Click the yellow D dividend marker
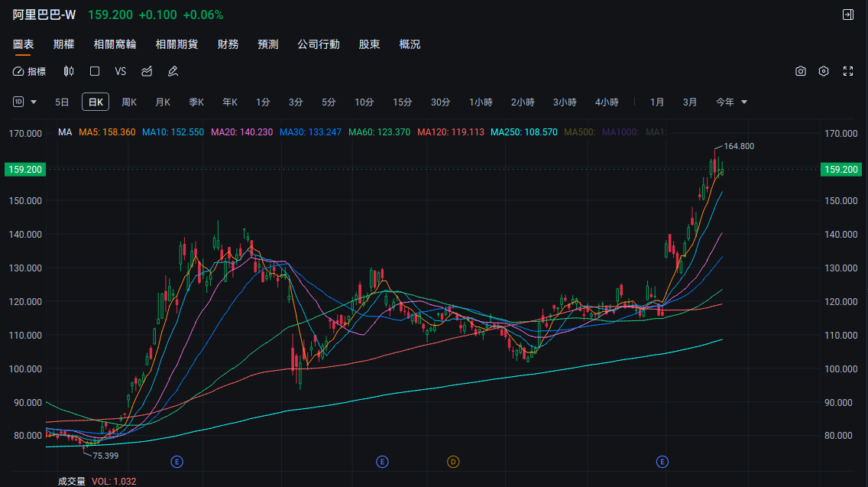 (453, 462)
